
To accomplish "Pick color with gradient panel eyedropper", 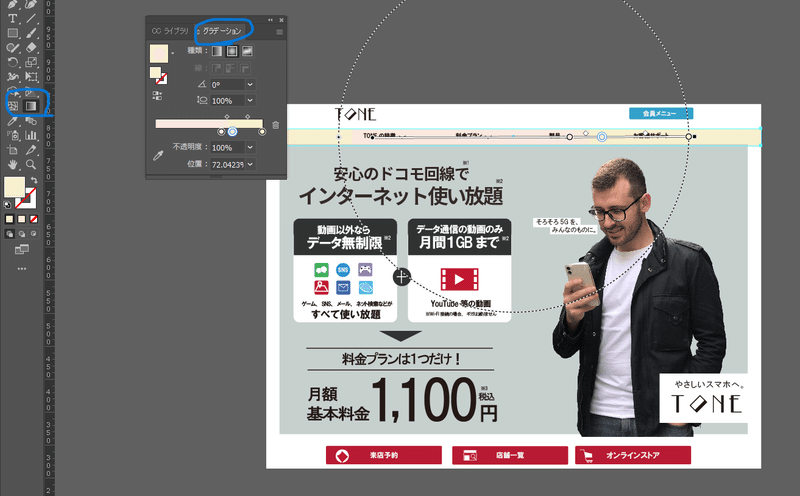I will [x=158, y=155].
